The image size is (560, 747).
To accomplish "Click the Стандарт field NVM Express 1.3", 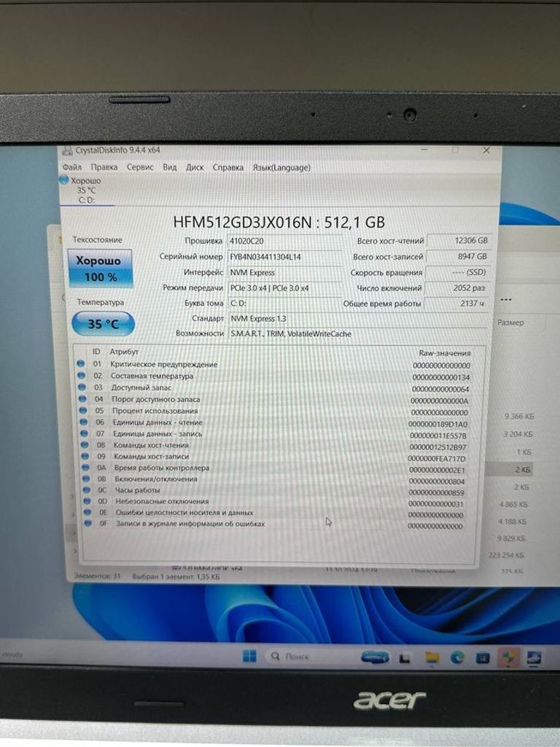I will 358,319.
